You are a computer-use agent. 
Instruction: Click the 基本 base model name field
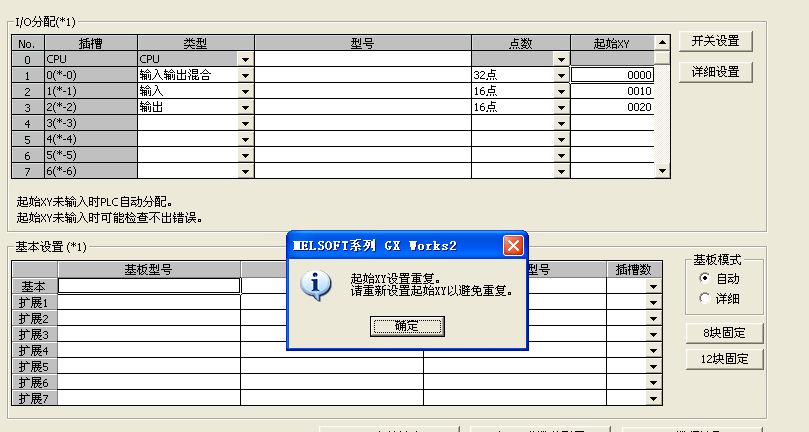point(149,286)
